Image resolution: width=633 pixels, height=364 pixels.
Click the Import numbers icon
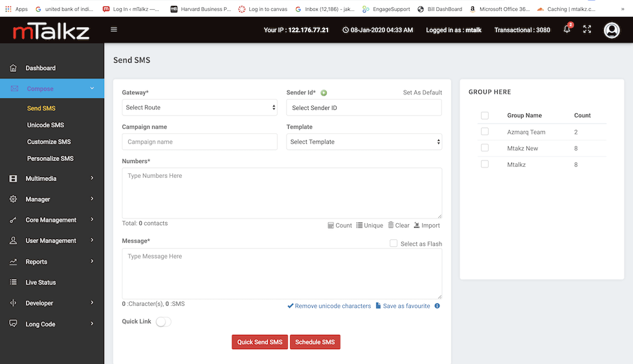pos(417,225)
